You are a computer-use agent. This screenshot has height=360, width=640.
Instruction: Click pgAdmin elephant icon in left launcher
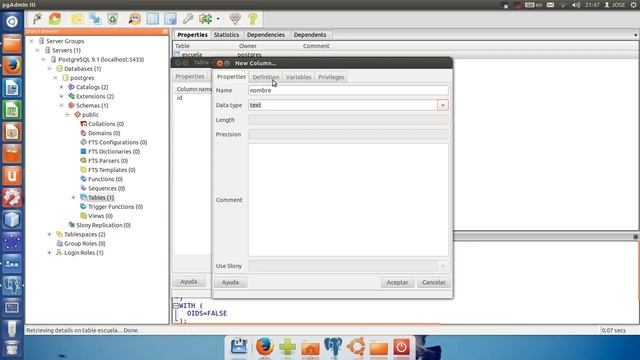tap(12, 286)
